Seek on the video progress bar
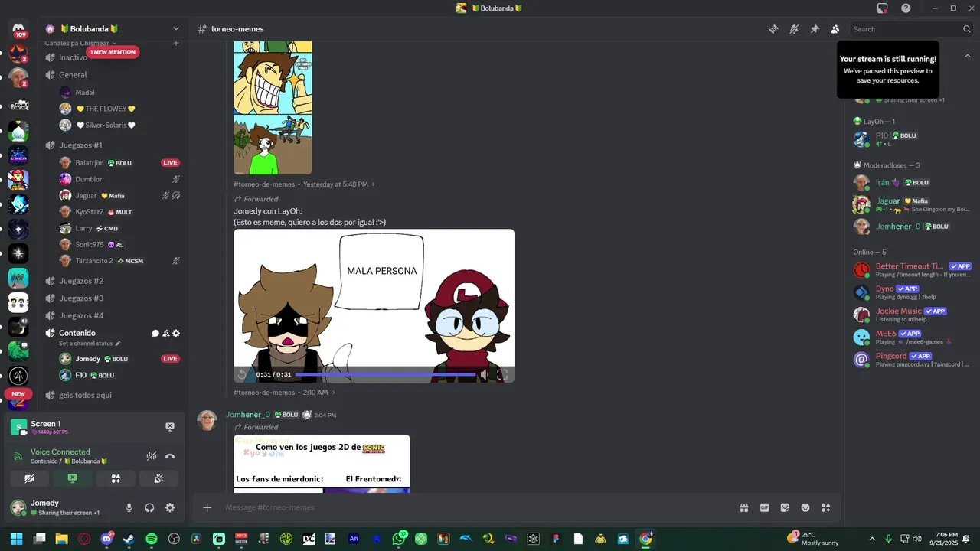The height and width of the screenshot is (551, 980). pos(385,374)
